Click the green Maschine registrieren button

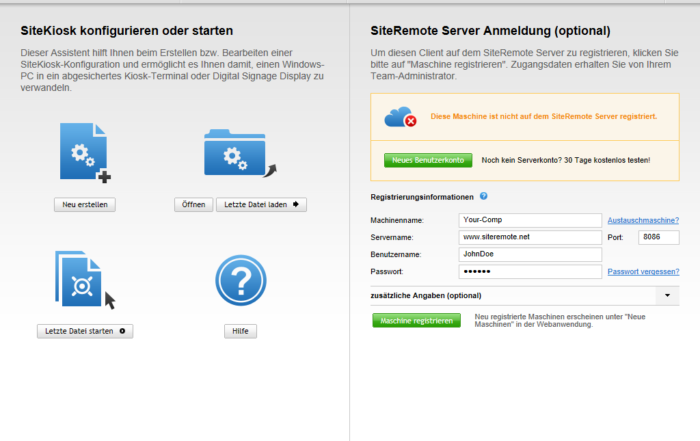click(417, 320)
